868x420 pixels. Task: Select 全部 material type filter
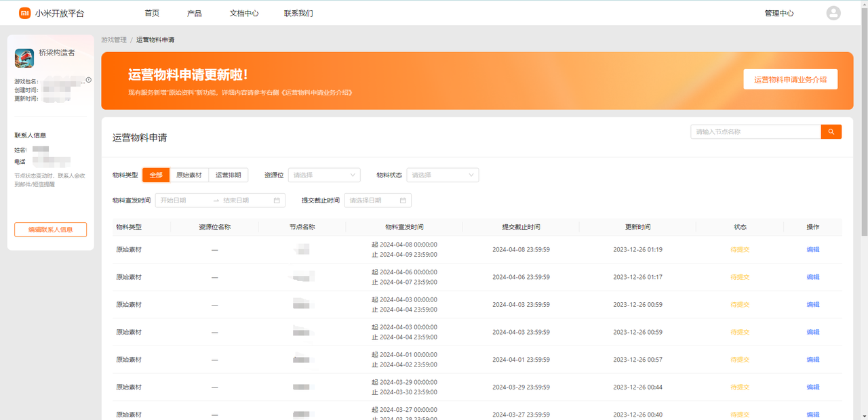[156, 175]
